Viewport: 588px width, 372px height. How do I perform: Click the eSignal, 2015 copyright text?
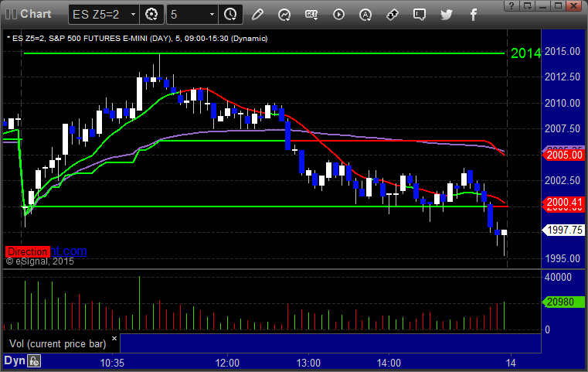click(x=40, y=261)
